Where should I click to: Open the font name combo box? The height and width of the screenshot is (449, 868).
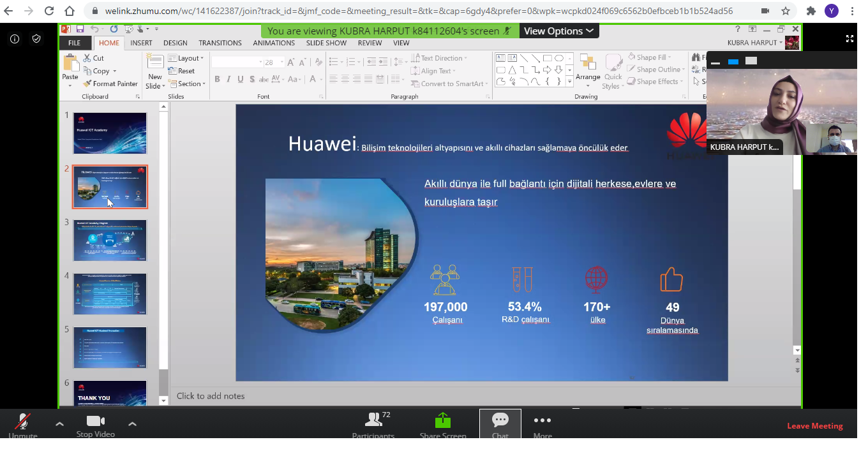coord(237,62)
